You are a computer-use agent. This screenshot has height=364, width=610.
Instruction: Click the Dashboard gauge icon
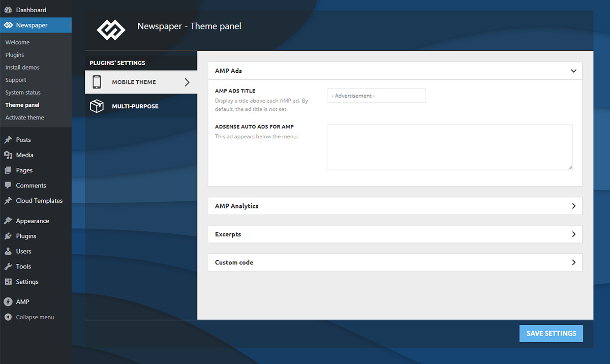pyautogui.click(x=8, y=10)
